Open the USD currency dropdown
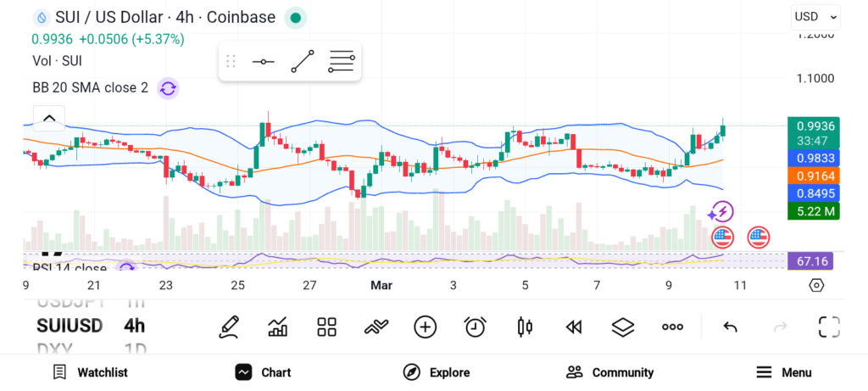The height and width of the screenshot is (391, 868). [x=815, y=17]
